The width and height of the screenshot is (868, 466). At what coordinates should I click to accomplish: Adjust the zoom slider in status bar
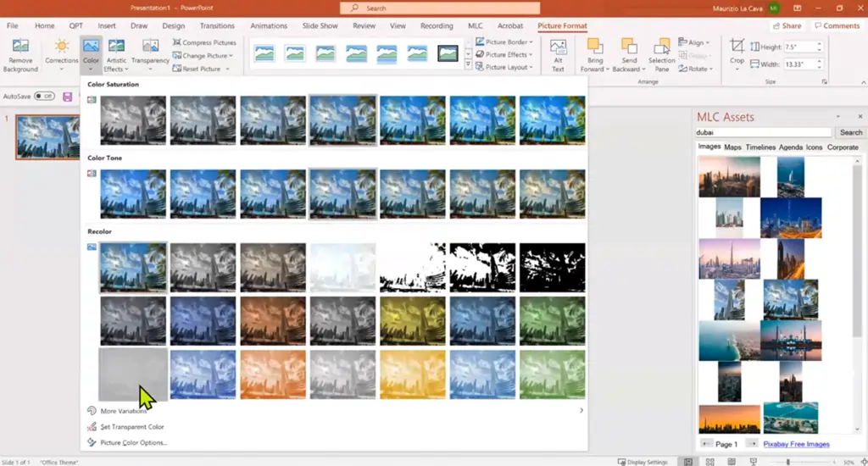coord(788,462)
